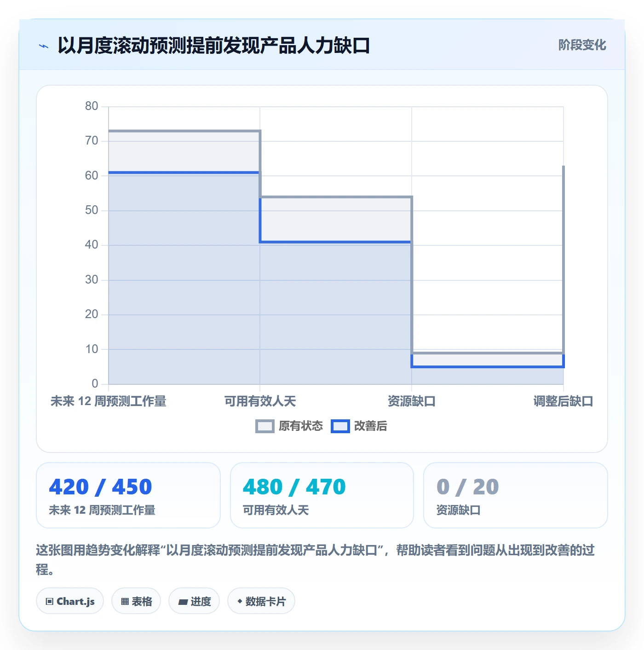Click the 480 / 470 metric value

(294, 487)
